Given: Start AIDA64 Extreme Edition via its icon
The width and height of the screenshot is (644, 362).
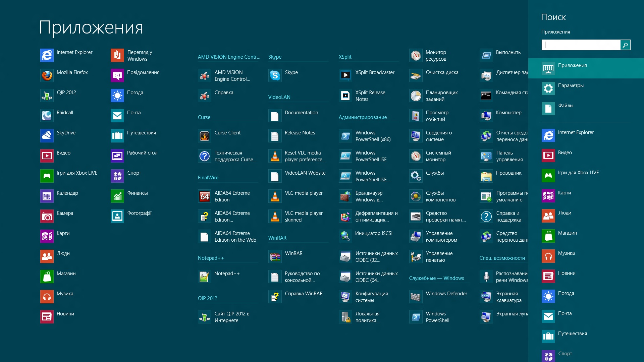Looking at the screenshot, I should [x=205, y=196].
